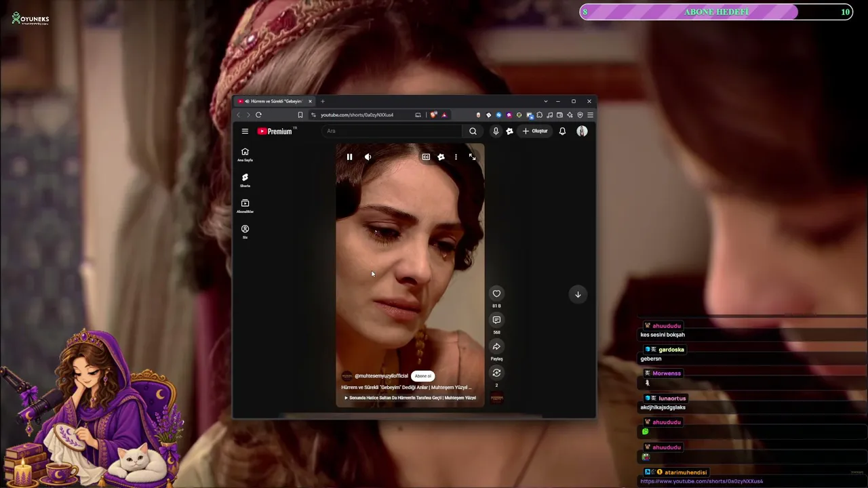Screen dimensions: 868x488
Task: Mute the Shorts video volume
Action: pyautogui.click(x=368, y=157)
